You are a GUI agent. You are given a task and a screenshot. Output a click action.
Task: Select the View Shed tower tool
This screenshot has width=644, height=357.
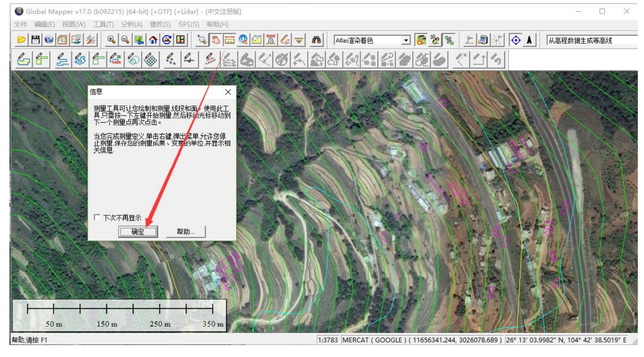[x=271, y=40]
